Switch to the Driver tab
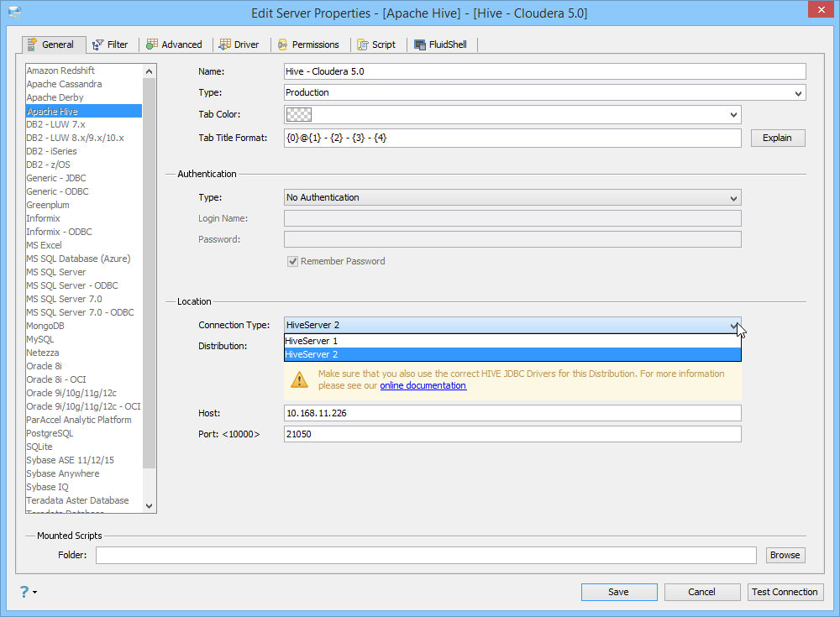The width and height of the screenshot is (840, 617). (239, 45)
